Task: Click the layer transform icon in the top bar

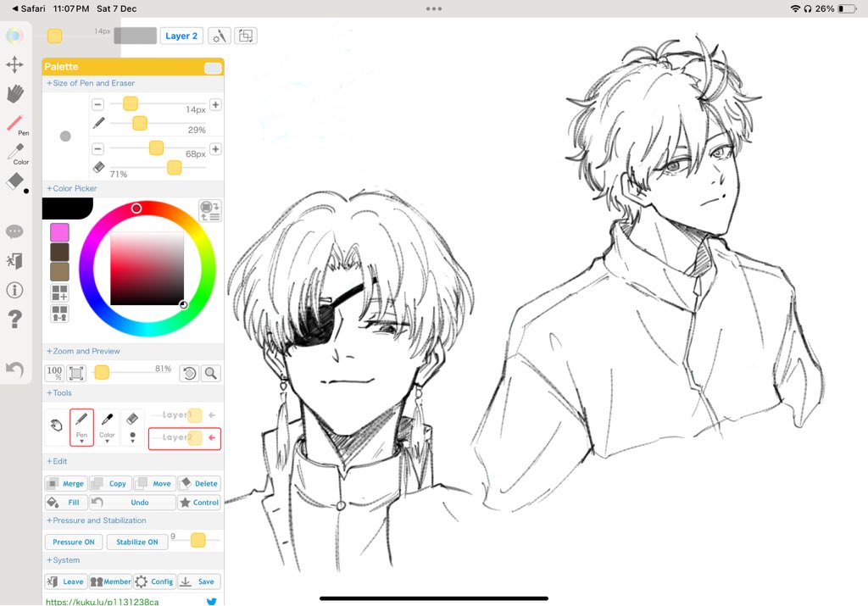Action: tap(246, 36)
